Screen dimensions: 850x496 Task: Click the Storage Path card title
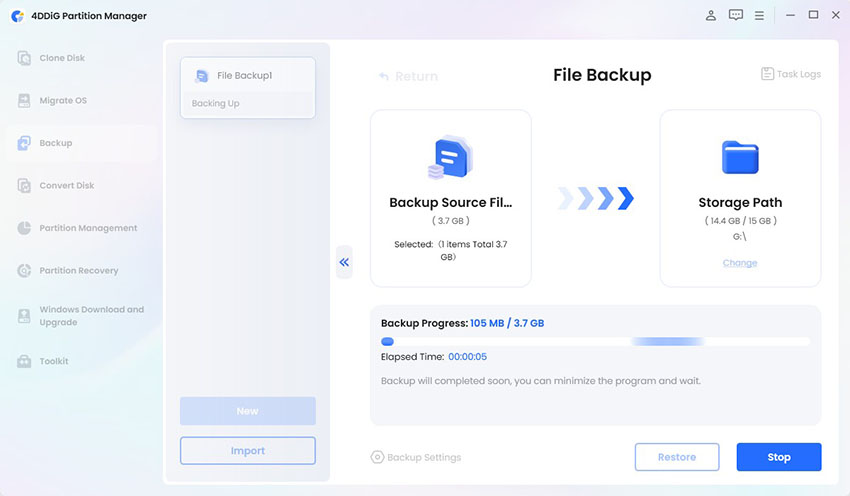click(740, 202)
